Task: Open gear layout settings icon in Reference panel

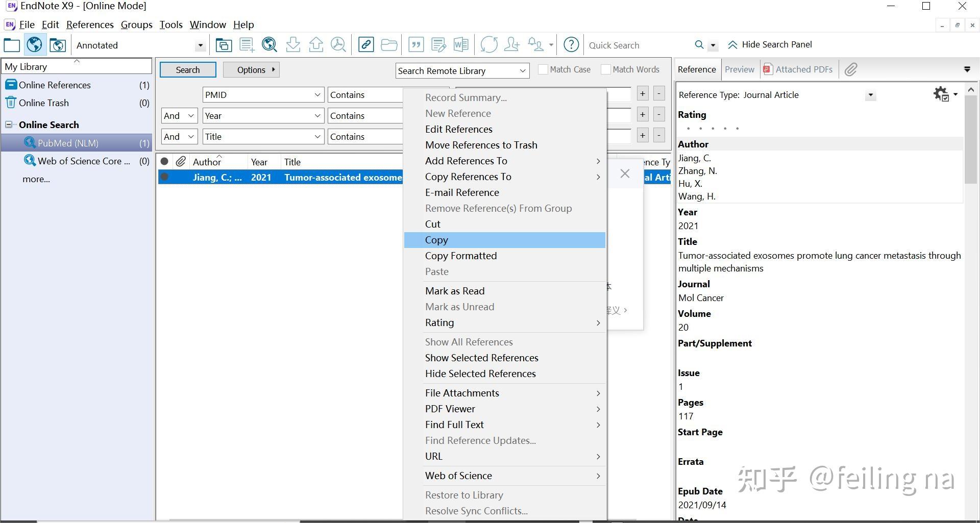Action: click(941, 94)
